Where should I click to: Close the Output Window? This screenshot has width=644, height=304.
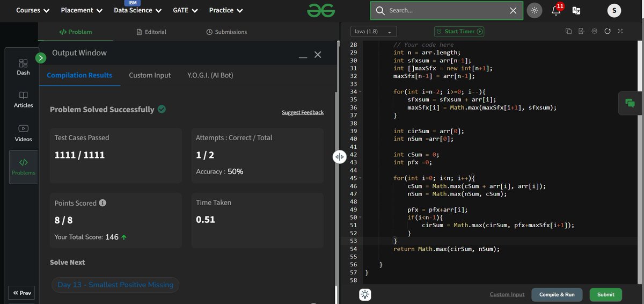pos(318,55)
